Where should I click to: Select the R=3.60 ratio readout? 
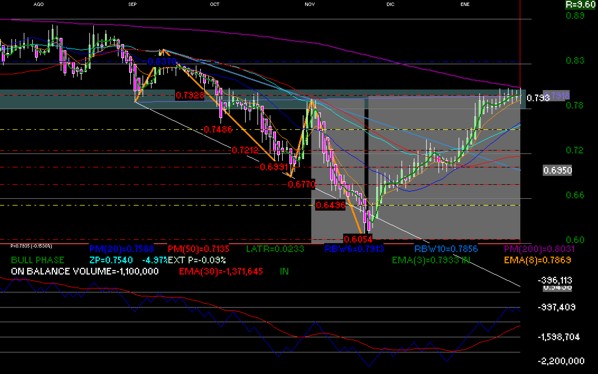(x=580, y=5)
